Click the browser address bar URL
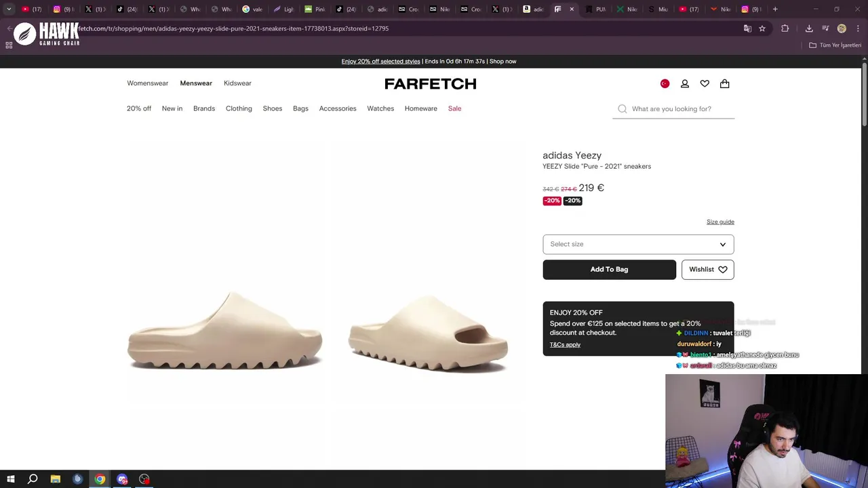Image resolution: width=868 pixels, height=488 pixels. 233,28
